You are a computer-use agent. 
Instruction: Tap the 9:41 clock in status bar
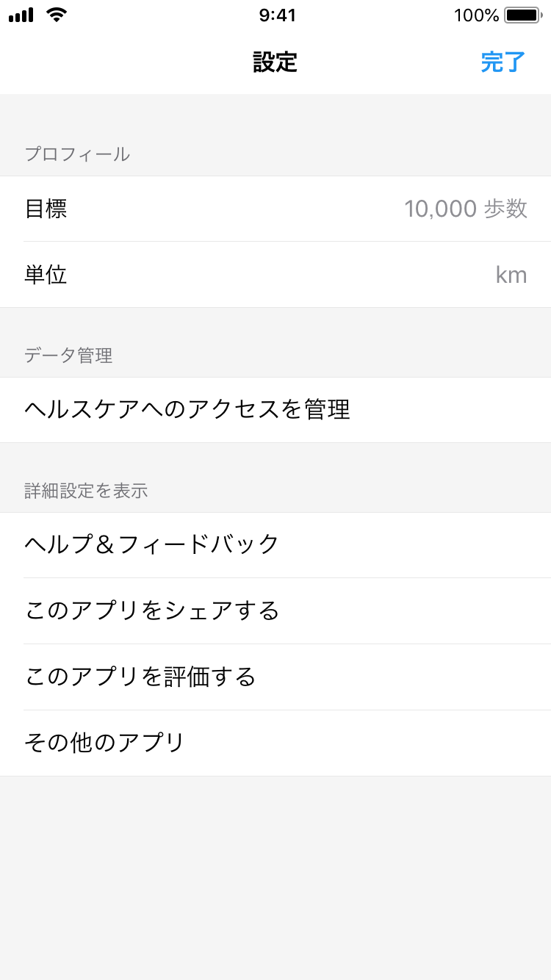tap(277, 15)
